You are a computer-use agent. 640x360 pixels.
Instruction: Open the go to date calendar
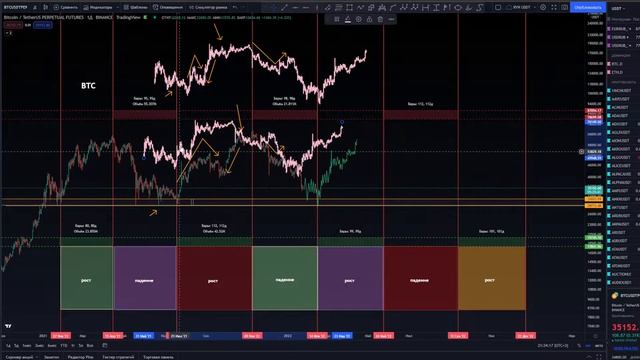click(x=105, y=346)
